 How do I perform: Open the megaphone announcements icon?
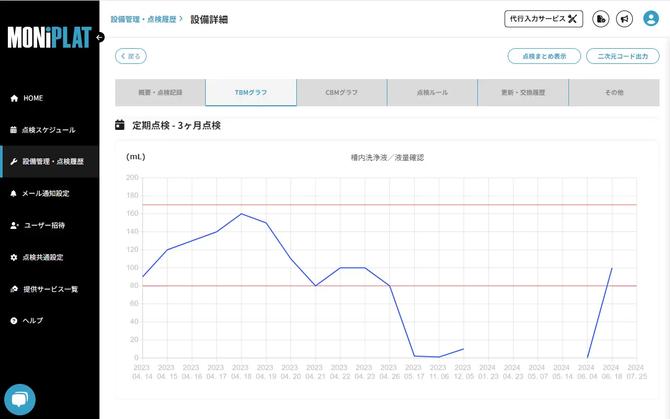point(624,19)
